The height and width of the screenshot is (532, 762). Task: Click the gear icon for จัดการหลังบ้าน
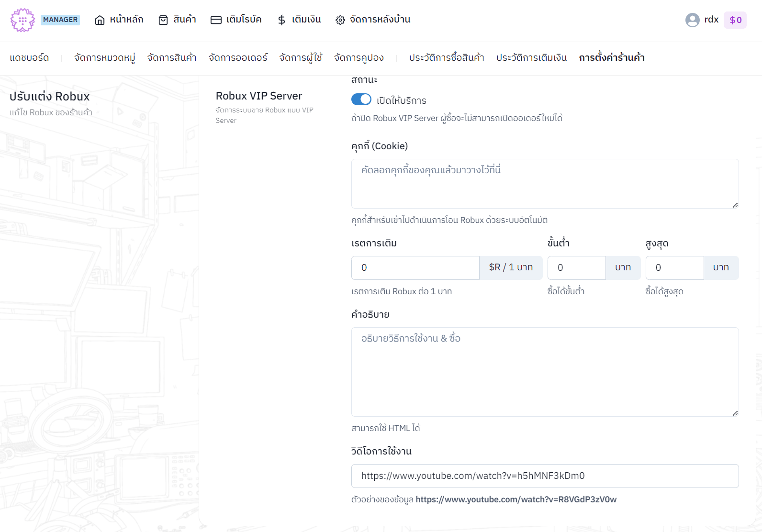pyautogui.click(x=340, y=20)
